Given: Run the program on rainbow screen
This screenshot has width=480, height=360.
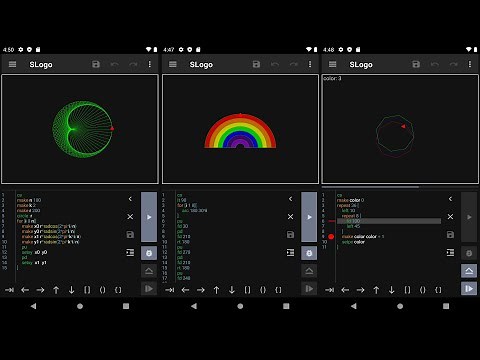Looking at the screenshot, I should coord(309,217).
